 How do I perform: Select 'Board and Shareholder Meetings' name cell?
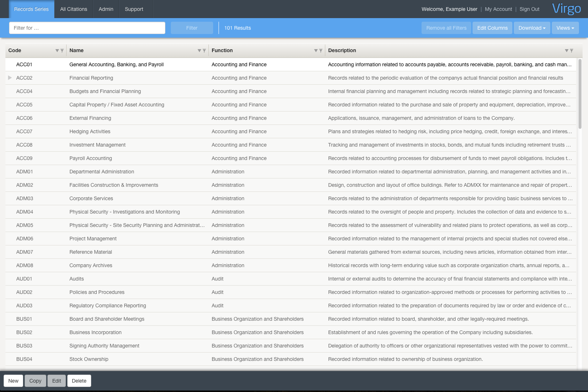point(107,319)
